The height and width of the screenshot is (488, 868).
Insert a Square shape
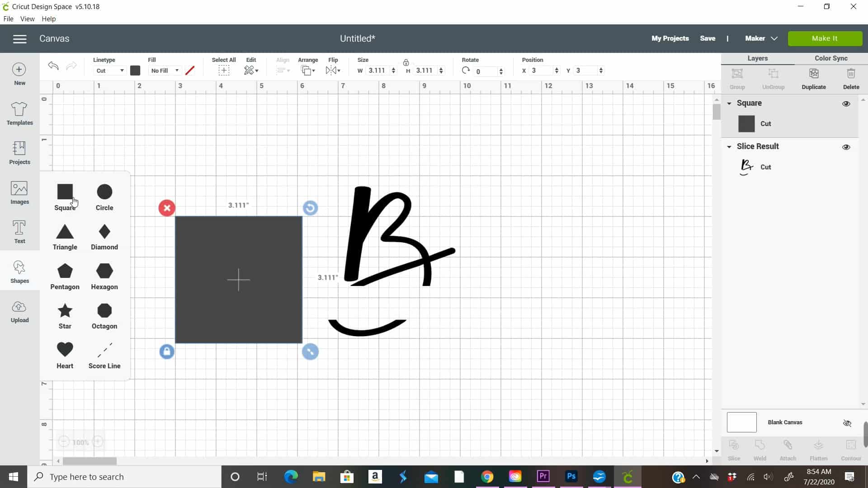click(x=65, y=197)
